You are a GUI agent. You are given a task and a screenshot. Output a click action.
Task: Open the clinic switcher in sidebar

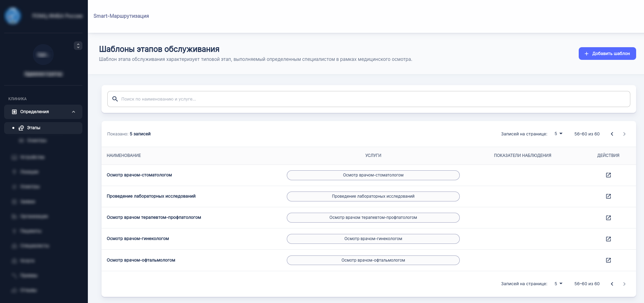[78, 45]
